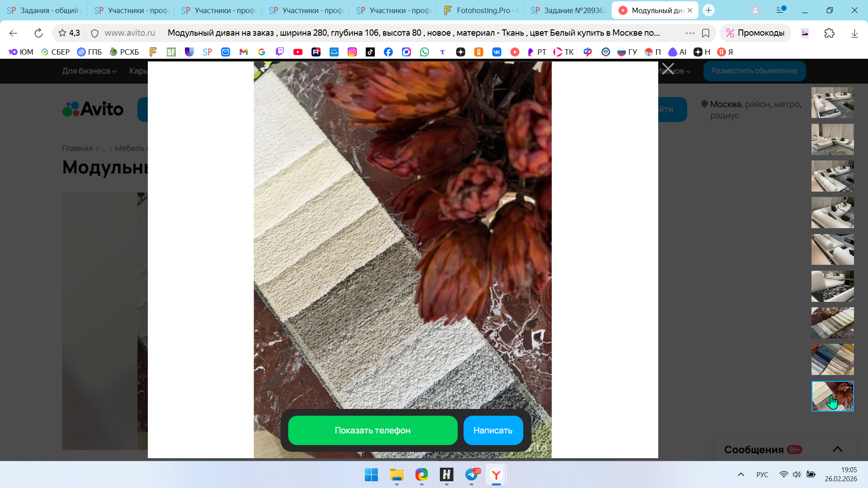Viewport: 868px width, 488px height.
Task: Click the Показать телефон button
Action: (x=373, y=430)
